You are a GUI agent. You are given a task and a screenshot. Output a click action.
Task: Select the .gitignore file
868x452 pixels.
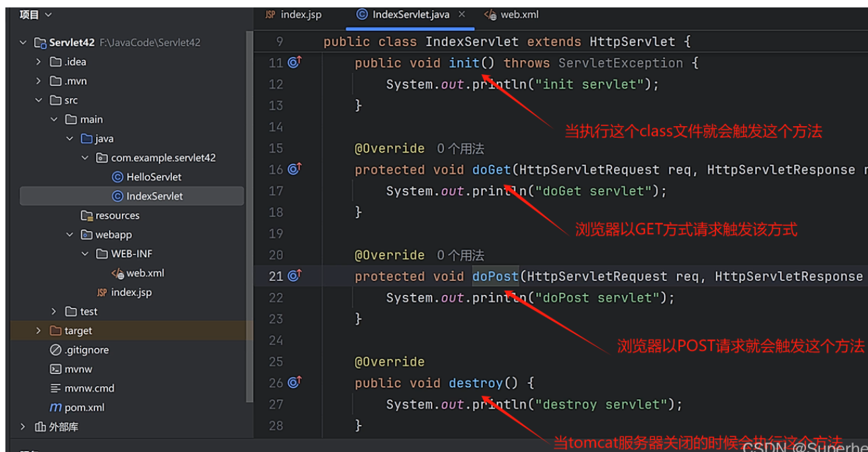pyautogui.click(x=86, y=350)
